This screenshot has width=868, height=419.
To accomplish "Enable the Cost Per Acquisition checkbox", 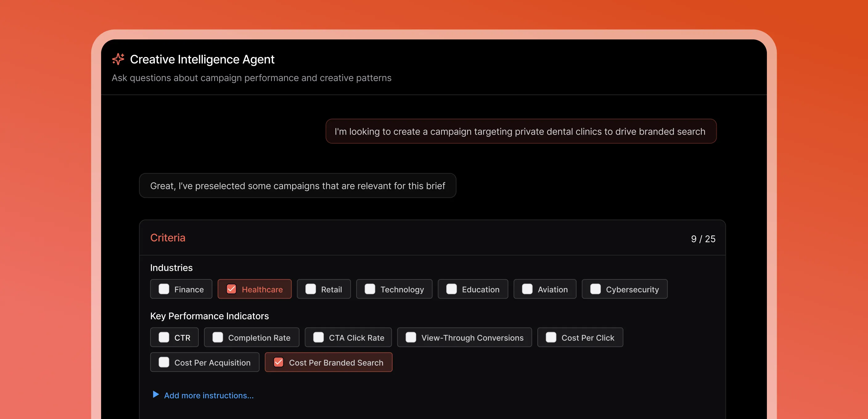I will (x=164, y=362).
